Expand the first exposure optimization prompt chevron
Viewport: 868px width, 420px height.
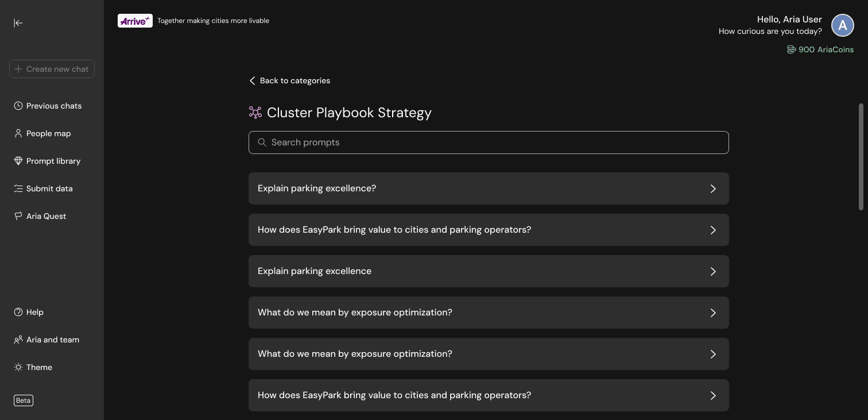click(x=713, y=313)
